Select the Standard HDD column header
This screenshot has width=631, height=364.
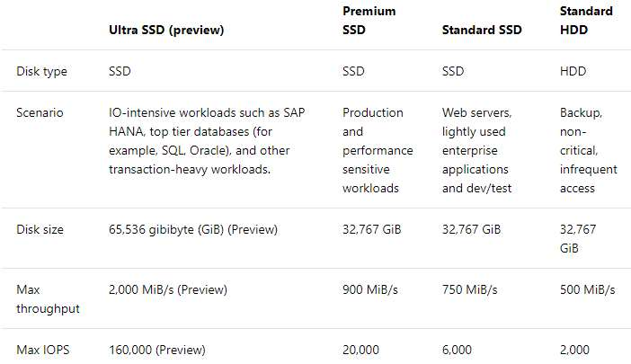click(x=585, y=21)
